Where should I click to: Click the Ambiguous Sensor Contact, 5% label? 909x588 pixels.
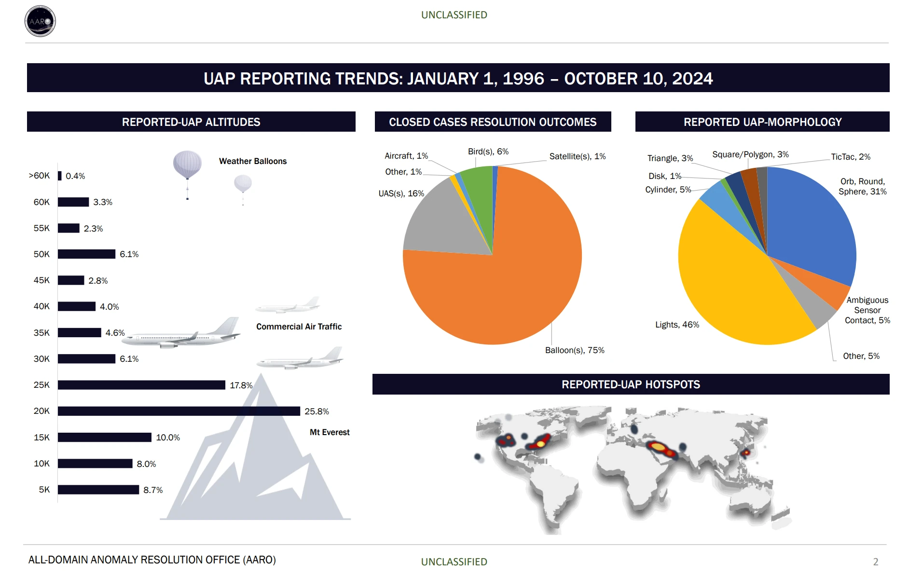click(x=868, y=310)
